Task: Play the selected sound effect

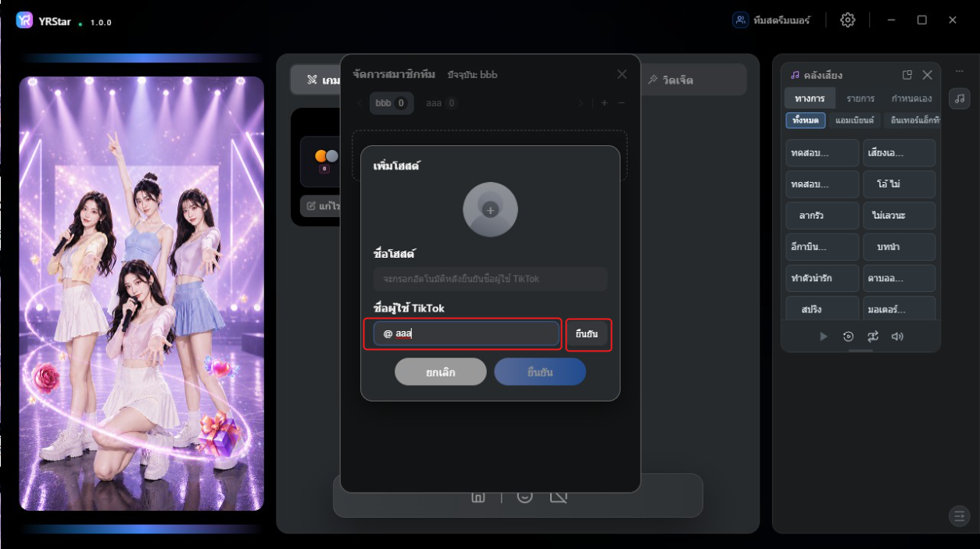Action: (823, 337)
